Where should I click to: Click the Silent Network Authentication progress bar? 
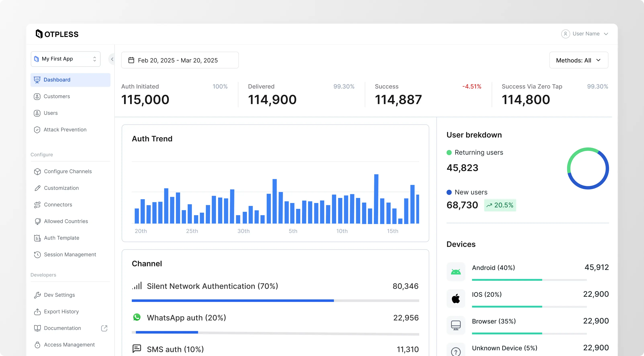(275, 301)
